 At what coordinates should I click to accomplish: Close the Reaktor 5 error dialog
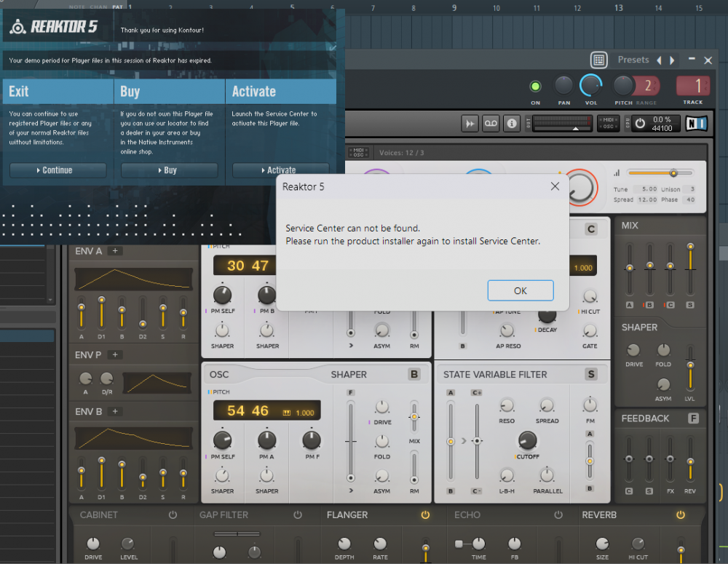[554, 186]
